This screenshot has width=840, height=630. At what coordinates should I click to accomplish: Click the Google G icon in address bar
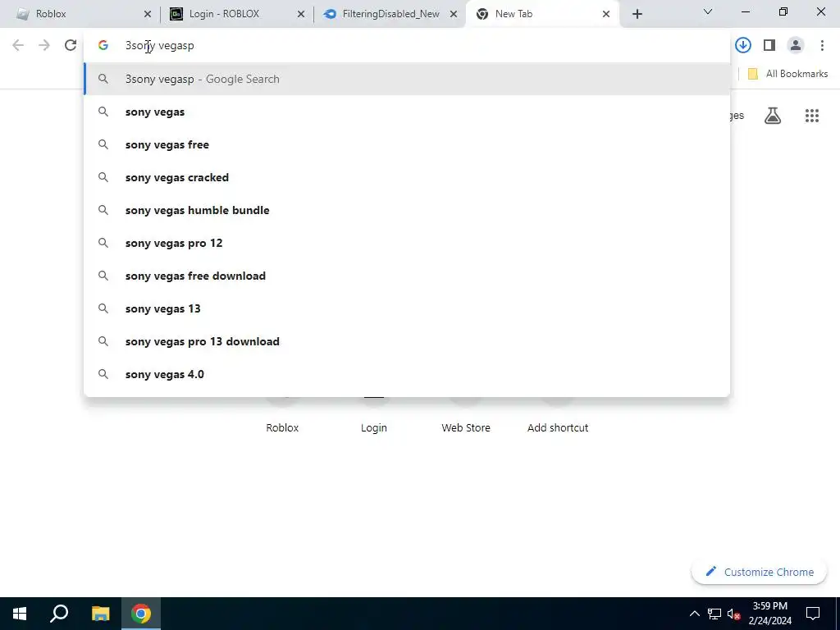click(x=103, y=46)
